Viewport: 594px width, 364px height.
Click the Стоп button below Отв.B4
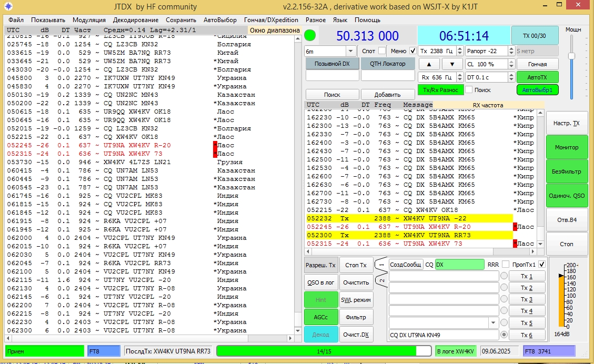(x=567, y=244)
